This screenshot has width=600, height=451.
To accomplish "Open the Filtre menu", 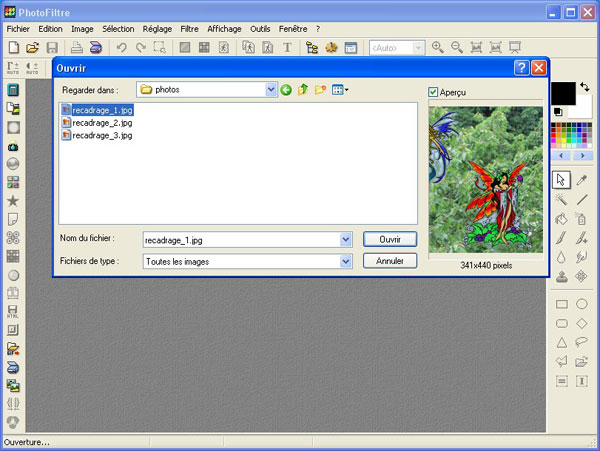I will tap(189, 29).
